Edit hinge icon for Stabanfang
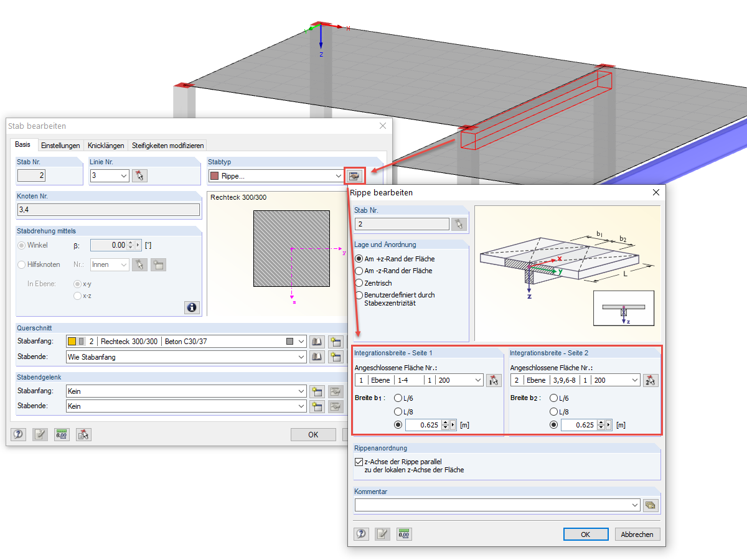This screenshot has height=560, width=747. [336, 391]
